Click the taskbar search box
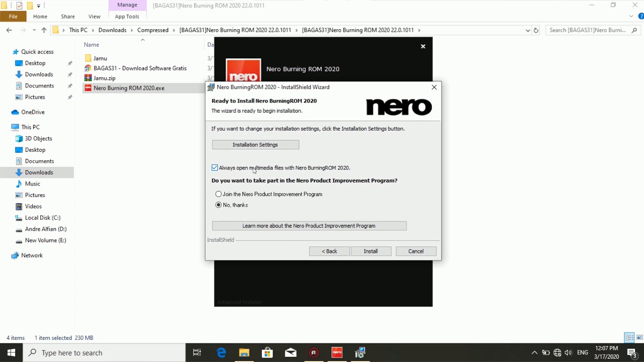644x362 pixels. click(105, 353)
